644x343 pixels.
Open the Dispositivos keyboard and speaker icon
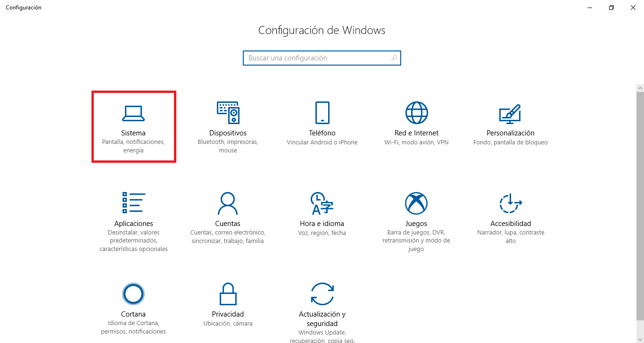(x=228, y=113)
